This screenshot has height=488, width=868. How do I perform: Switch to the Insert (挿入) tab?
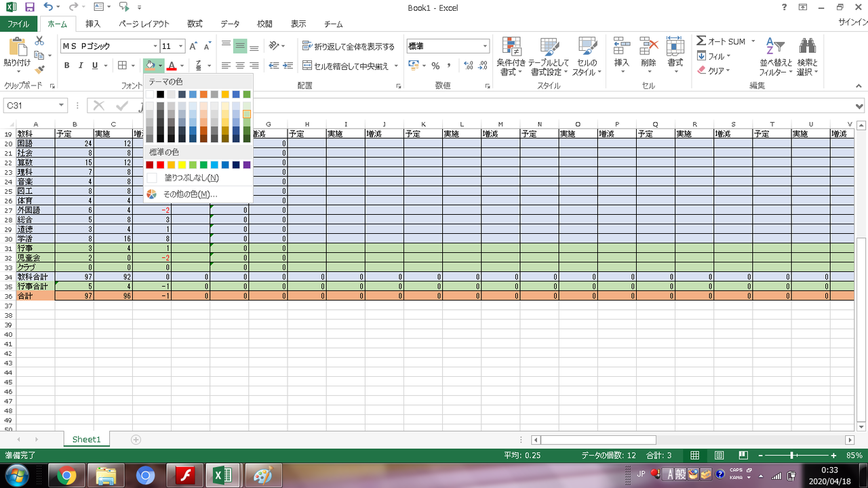coord(93,24)
